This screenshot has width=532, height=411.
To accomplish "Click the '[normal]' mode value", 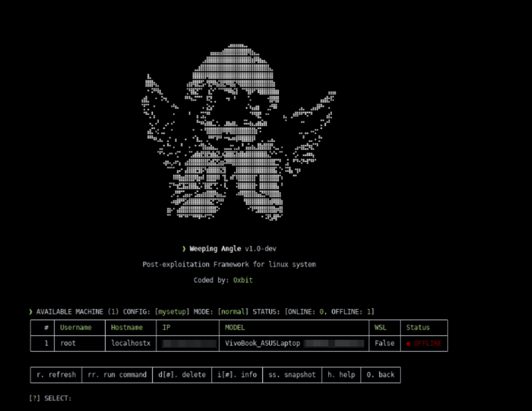I will [233, 312].
